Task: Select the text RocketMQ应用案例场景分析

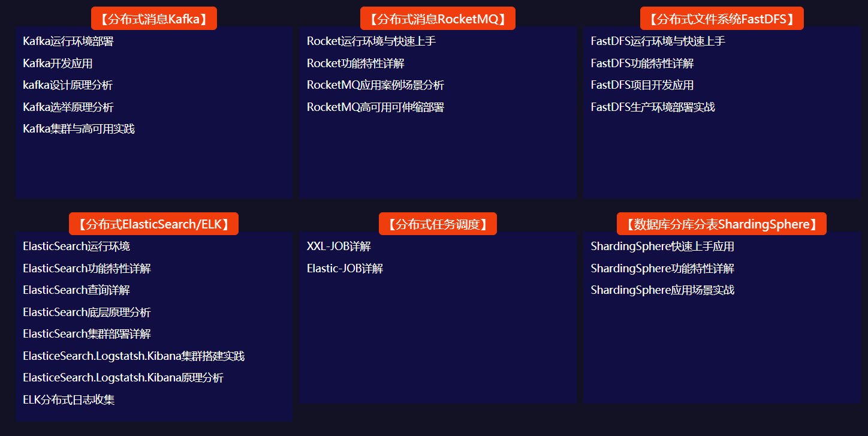Action: (x=375, y=85)
